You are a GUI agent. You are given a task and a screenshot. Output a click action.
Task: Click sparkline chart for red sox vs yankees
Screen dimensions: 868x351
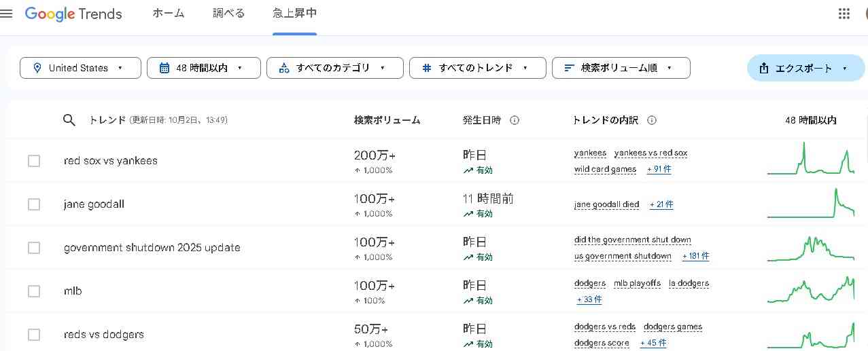811,158
